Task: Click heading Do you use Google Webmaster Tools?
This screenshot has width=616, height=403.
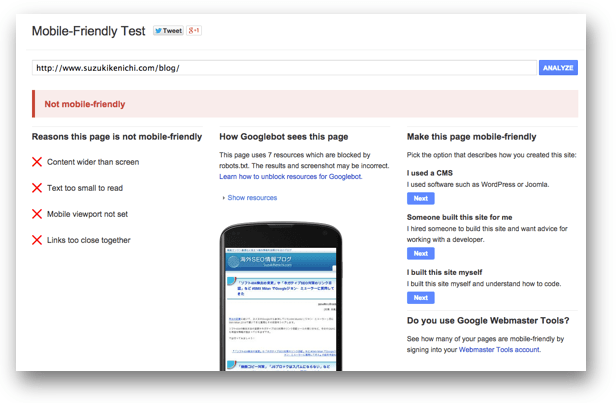Action: coord(488,321)
